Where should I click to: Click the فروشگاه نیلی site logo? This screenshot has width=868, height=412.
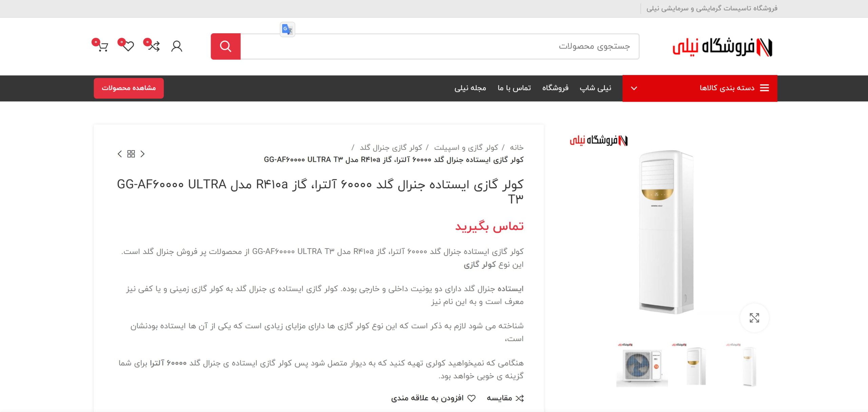coord(722,47)
